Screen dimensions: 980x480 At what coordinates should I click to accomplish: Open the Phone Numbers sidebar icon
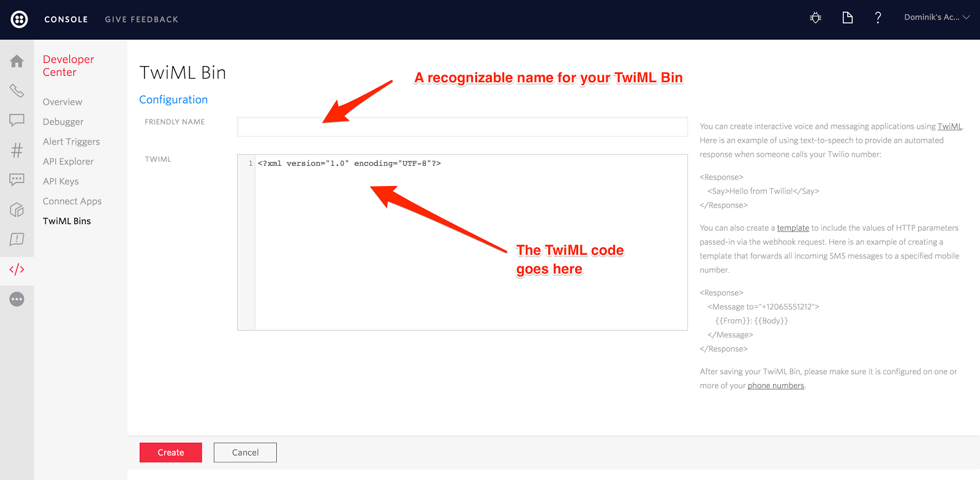coord(17,91)
